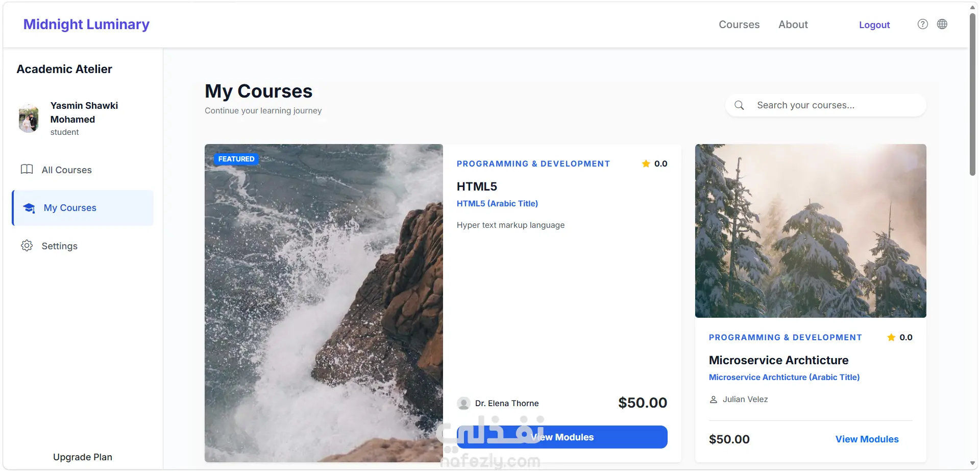Image resolution: width=980 pixels, height=471 pixels.
Task: Click the Upgrade Plan button
Action: point(83,457)
